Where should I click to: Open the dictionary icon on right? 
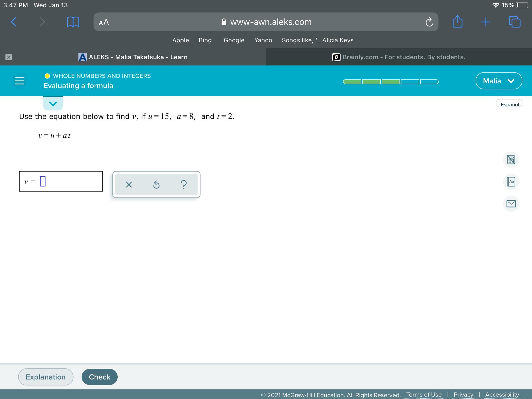(x=511, y=182)
